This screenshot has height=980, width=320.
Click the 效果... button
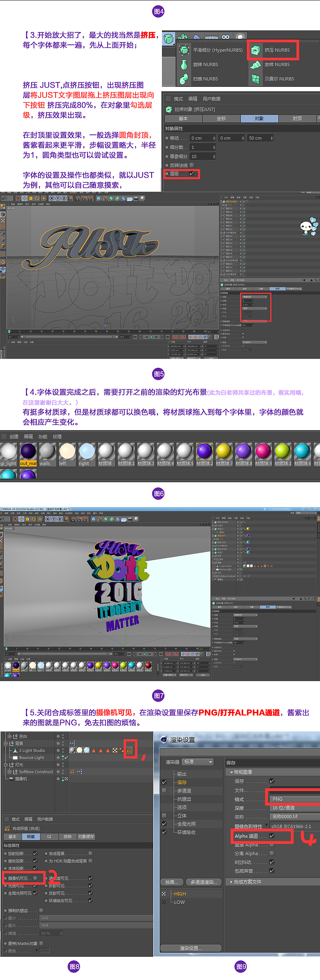click(x=172, y=882)
